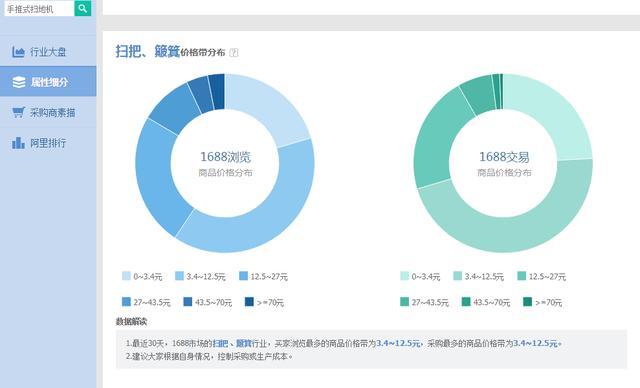Click the 1688浏览 center label
The height and width of the screenshot is (388, 640).
(225, 157)
